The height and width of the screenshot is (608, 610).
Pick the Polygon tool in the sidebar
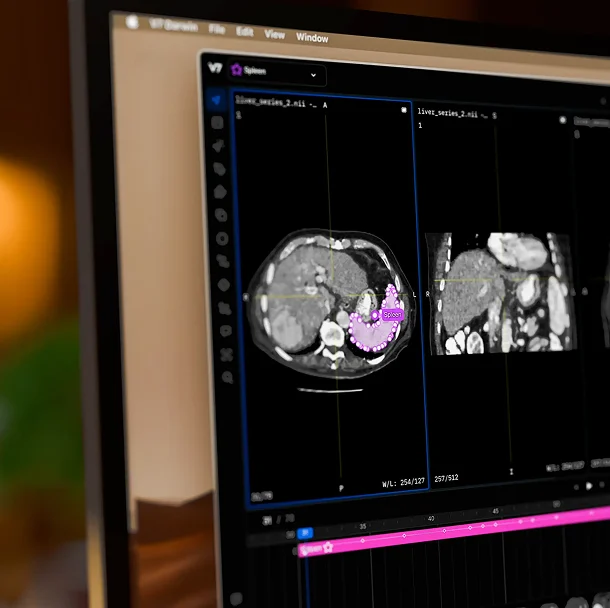pyautogui.click(x=220, y=192)
